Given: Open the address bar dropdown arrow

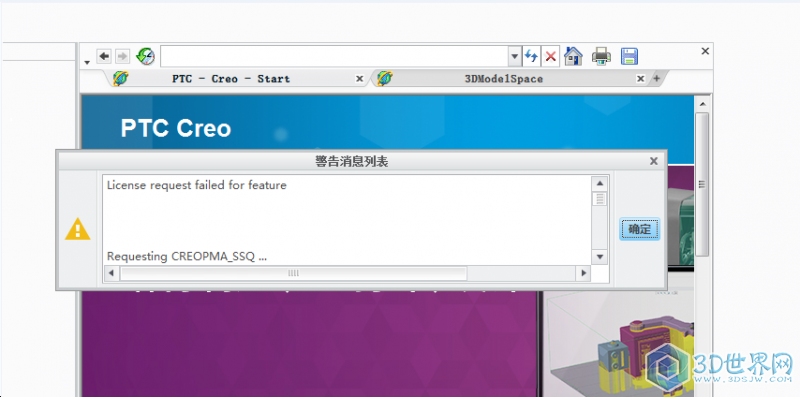Looking at the screenshot, I should [x=515, y=56].
